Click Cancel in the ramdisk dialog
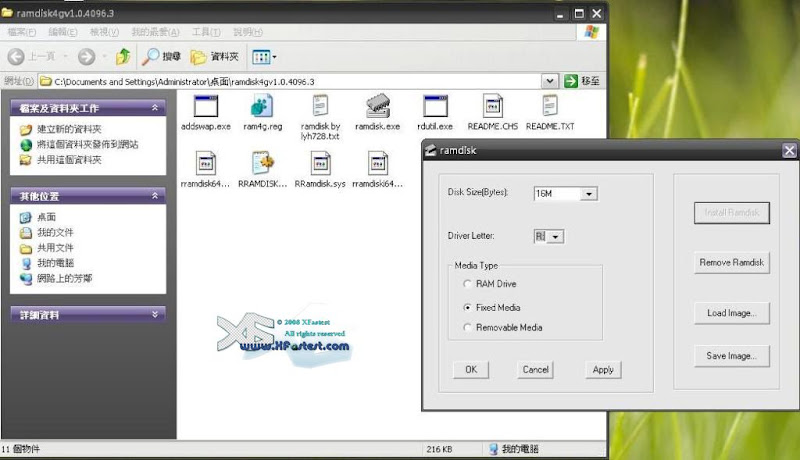The image size is (800, 460). tap(535, 370)
